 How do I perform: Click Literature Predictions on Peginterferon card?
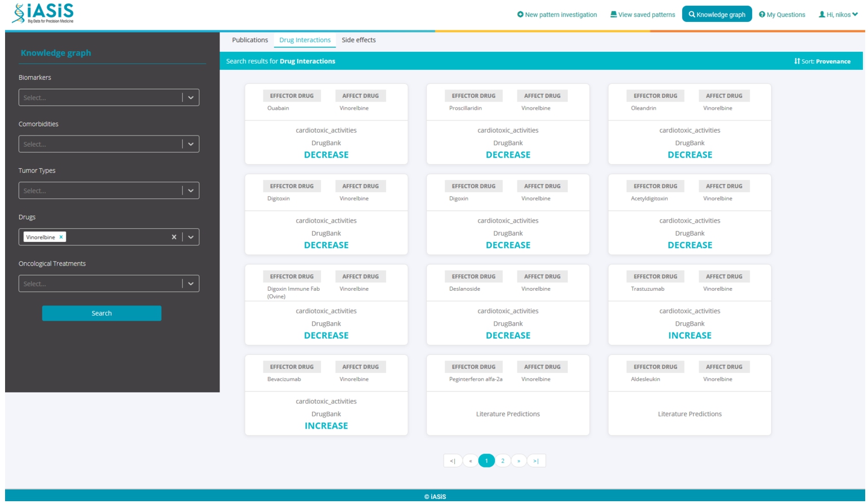pos(508,414)
